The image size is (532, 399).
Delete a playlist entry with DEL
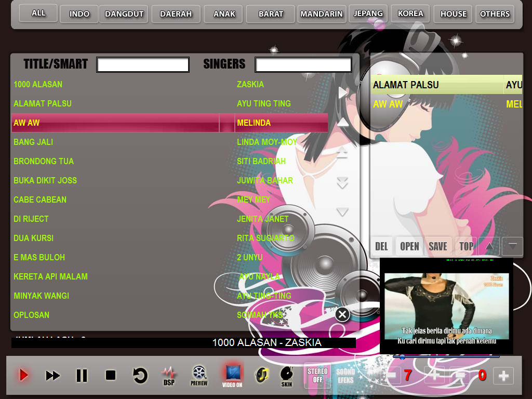381,246
